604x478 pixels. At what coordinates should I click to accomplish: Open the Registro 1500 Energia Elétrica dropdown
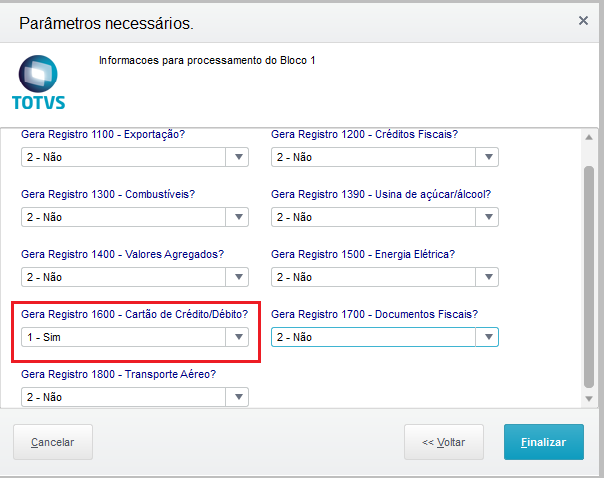coord(488,277)
